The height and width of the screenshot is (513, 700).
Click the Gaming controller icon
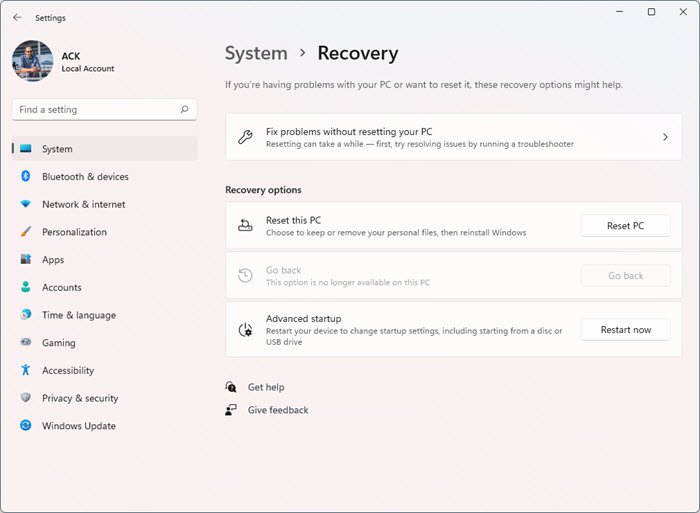[26, 342]
